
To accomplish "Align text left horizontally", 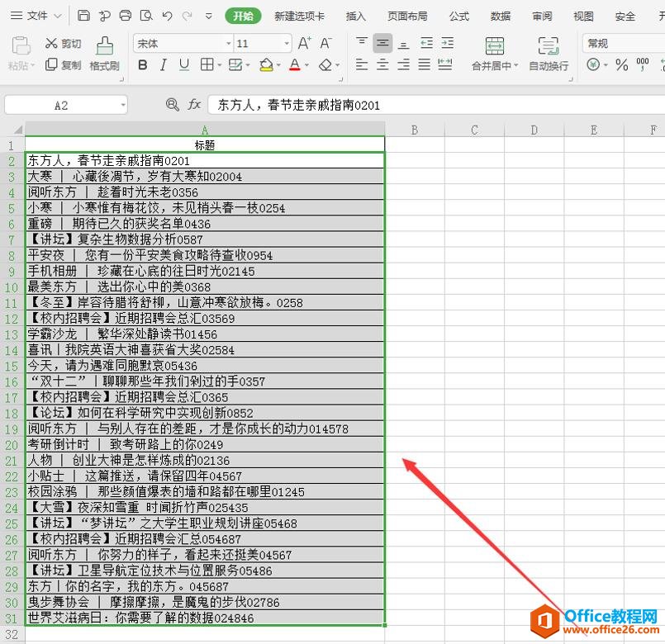I will (x=362, y=64).
